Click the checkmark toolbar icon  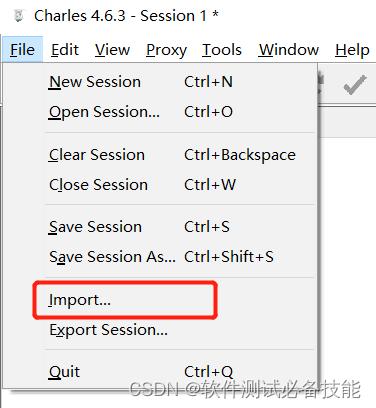click(355, 84)
